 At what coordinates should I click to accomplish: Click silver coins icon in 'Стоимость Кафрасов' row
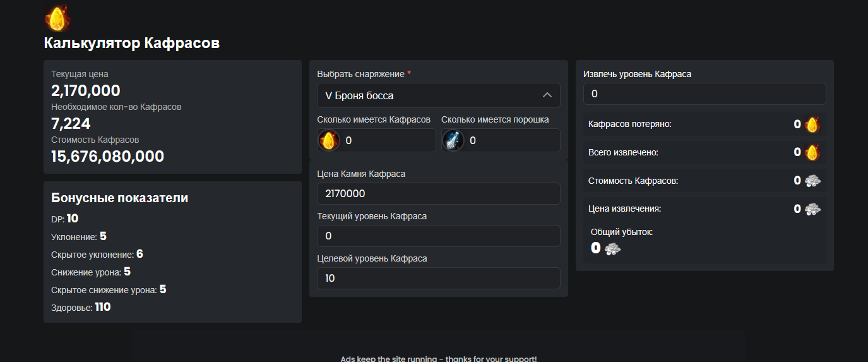tap(813, 181)
